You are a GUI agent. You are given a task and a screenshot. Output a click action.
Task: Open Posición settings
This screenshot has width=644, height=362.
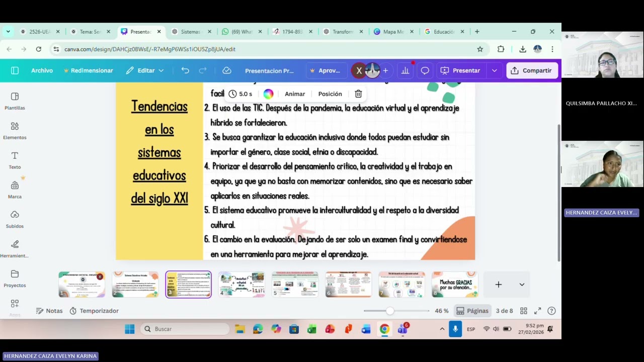330,94
